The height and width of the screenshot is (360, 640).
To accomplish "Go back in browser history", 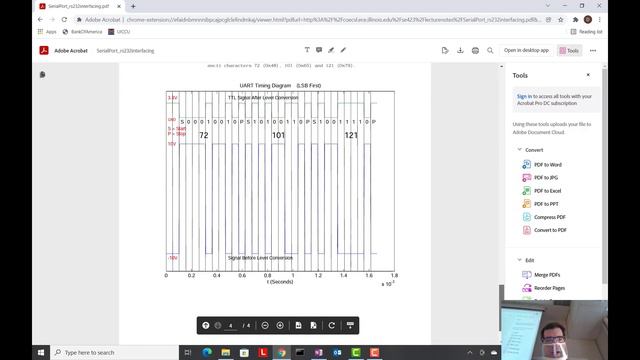I will [40, 19].
